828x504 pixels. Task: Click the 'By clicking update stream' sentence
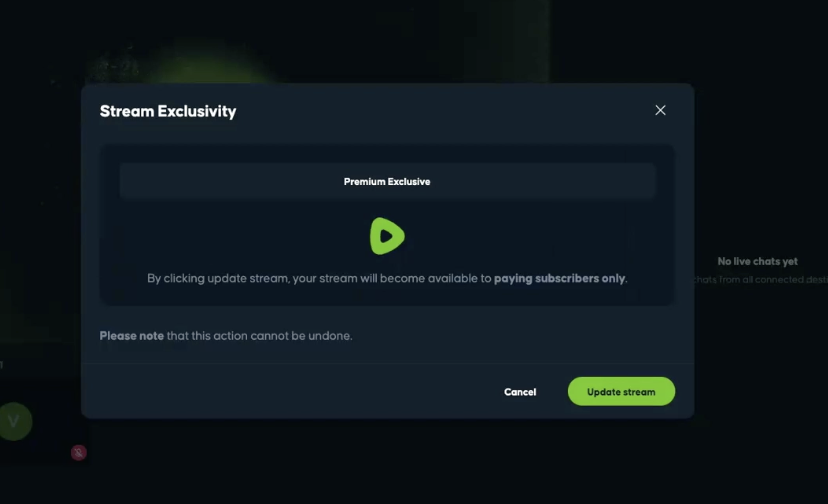(x=218, y=279)
